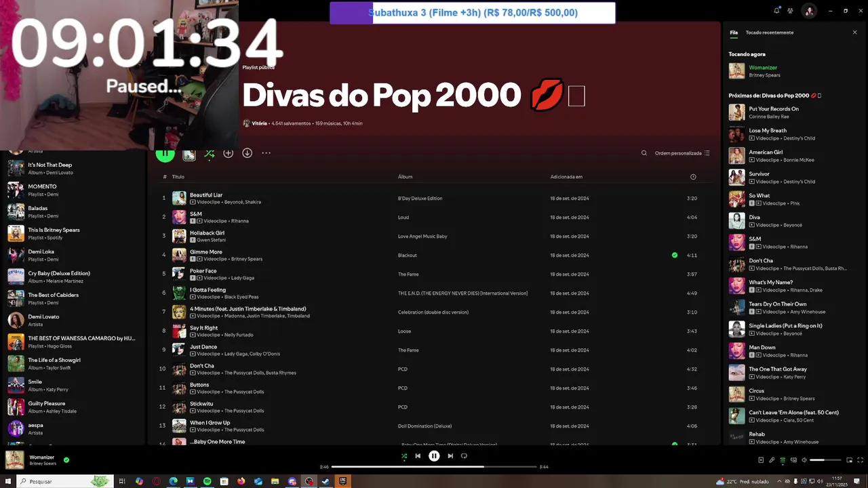Skip to the previous track
The image size is (868, 488).
[418, 456]
